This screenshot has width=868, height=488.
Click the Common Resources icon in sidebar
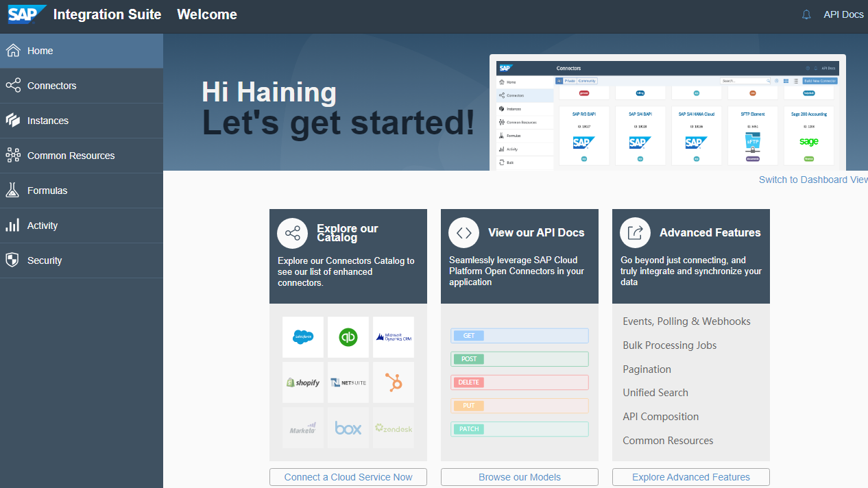(x=13, y=156)
